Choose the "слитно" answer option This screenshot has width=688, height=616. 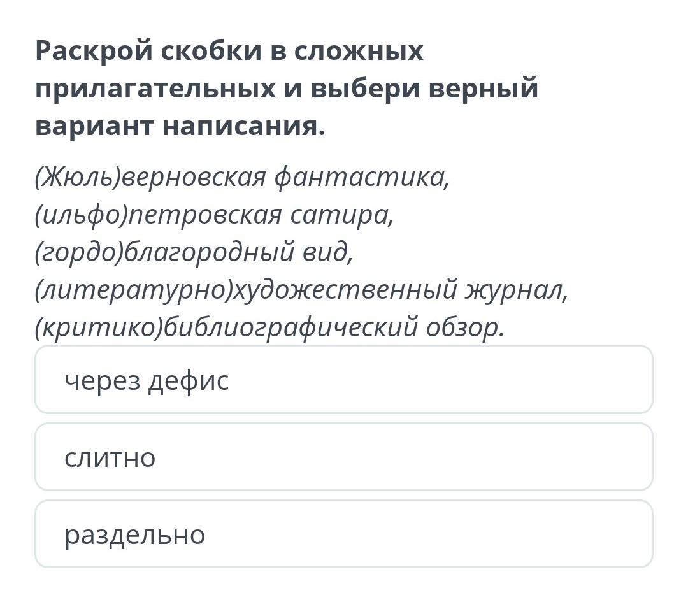pos(344,457)
